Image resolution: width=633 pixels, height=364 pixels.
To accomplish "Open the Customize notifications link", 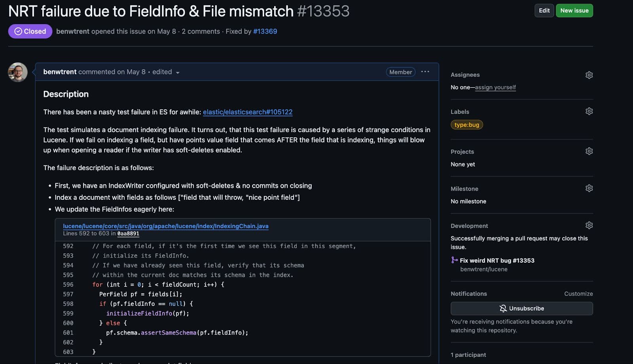I will [578, 294].
